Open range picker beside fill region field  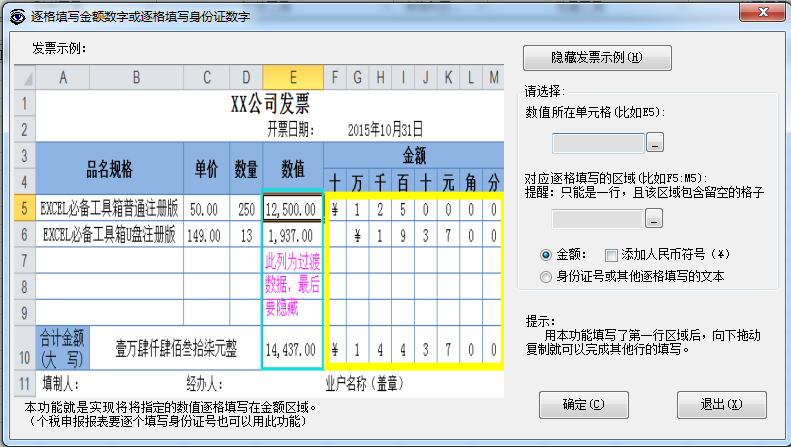tap(655, 217)
